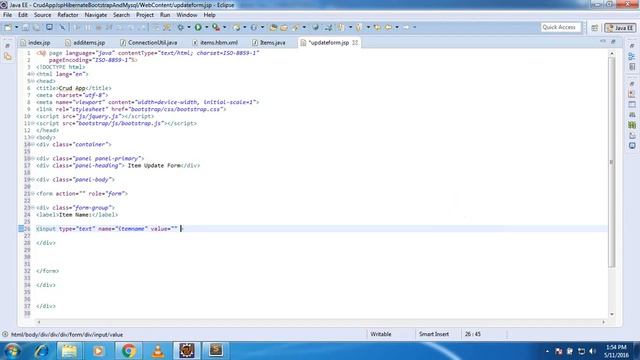The width and height of the screenshot is (640, 360).
Task: Open the Data Source Explorer icon on right trim
Action: 632,125
